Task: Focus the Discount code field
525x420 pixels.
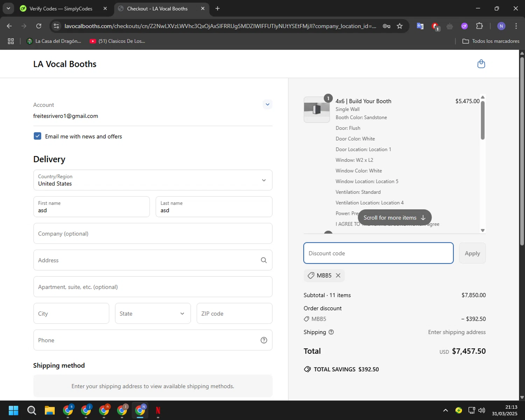Action: point(378,253)
